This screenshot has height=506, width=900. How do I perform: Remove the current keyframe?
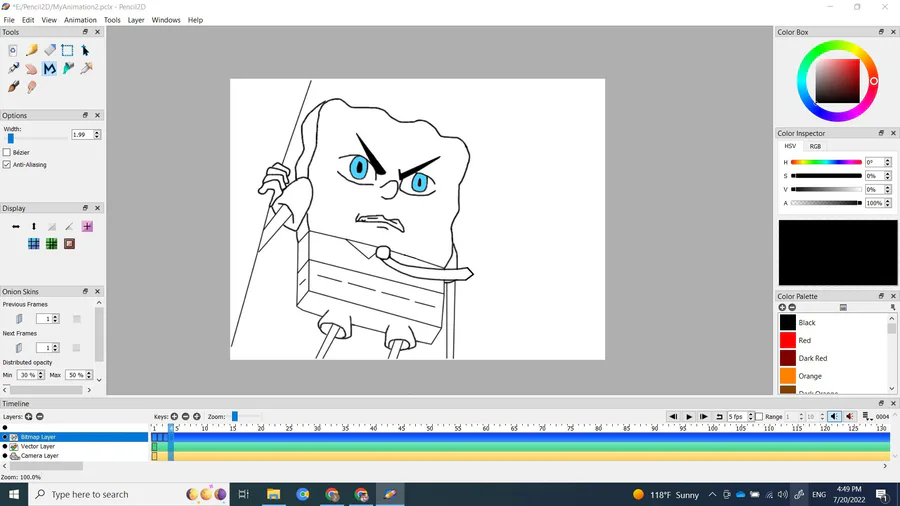pyautogui.click(x=185, y=417)
